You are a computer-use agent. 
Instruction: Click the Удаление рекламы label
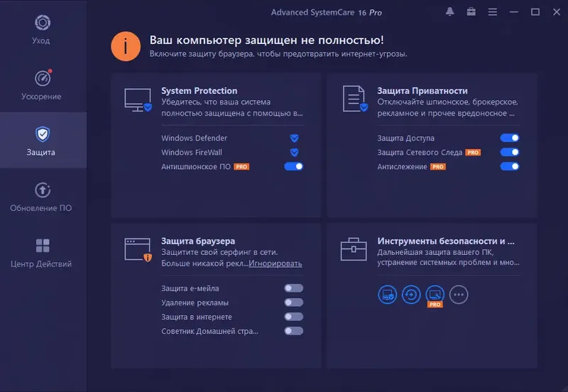[x=195, y=303]
